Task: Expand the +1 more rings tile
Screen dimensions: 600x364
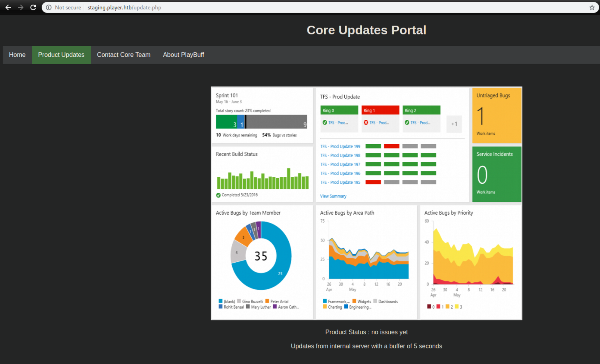Action: [454, 124]
